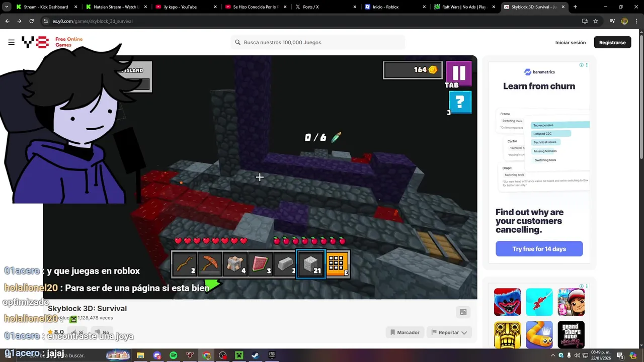
Task: Select the iron ingot hotbar slot
Action: (x=285, y=264)
